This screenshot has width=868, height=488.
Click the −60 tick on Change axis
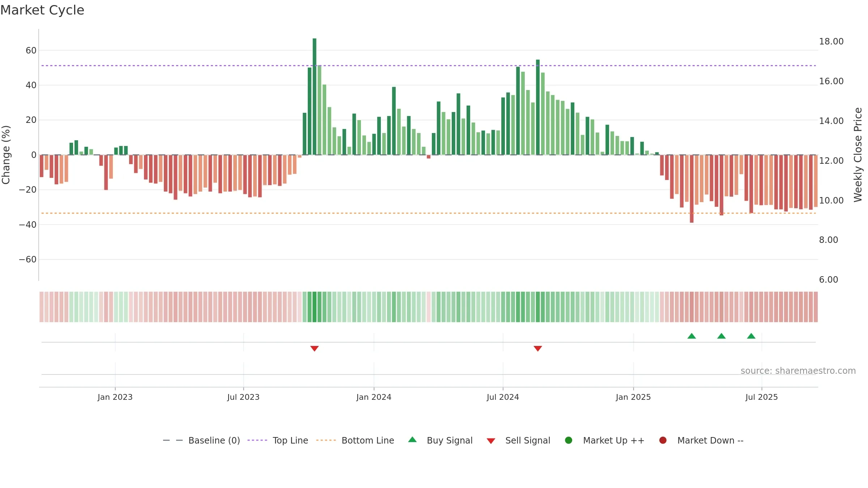28,259
